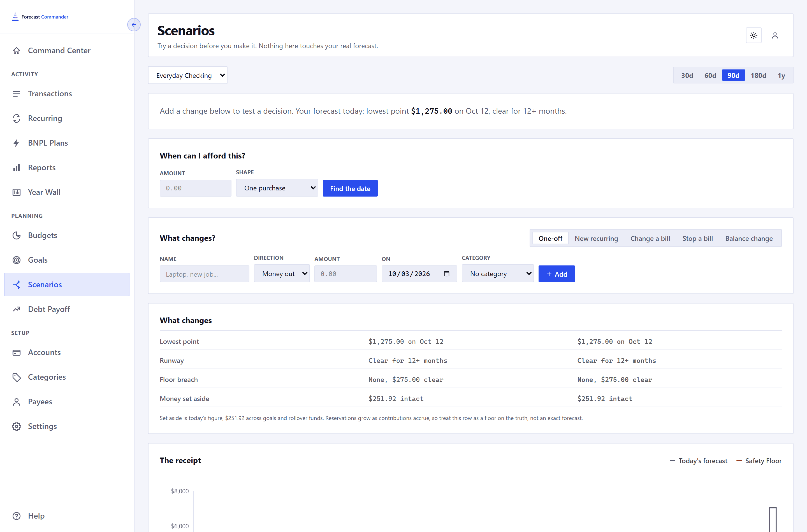Viewport: 807px width, 532px height.
Task: Click the Safety Floor legend entry
Action: 759,461
